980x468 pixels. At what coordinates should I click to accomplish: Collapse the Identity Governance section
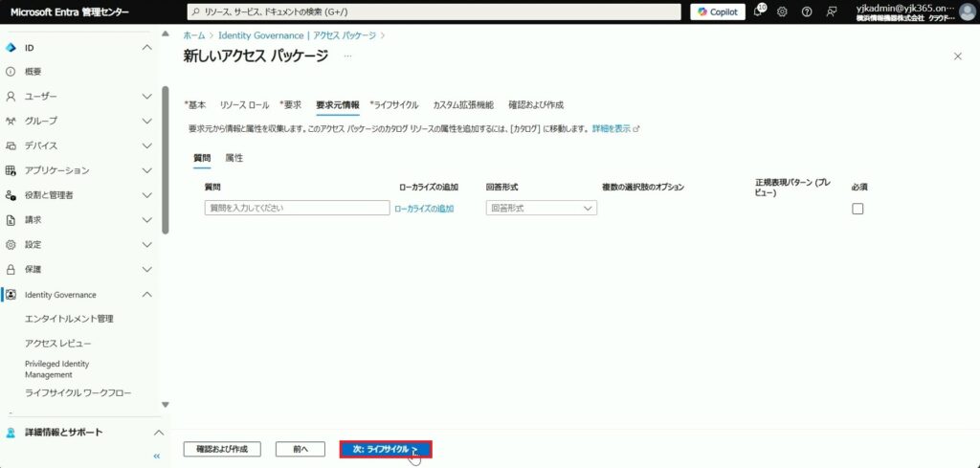point(146,295)
